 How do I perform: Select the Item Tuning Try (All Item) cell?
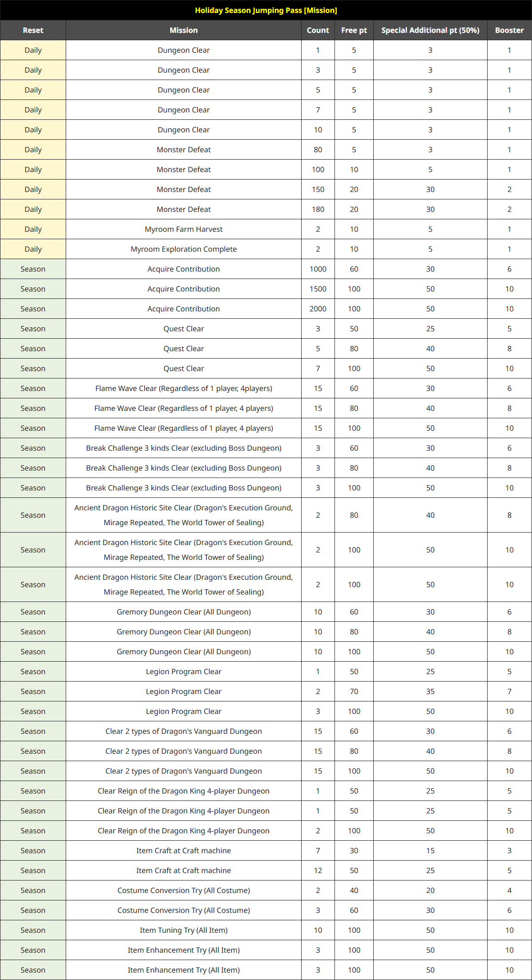[184, 930]
